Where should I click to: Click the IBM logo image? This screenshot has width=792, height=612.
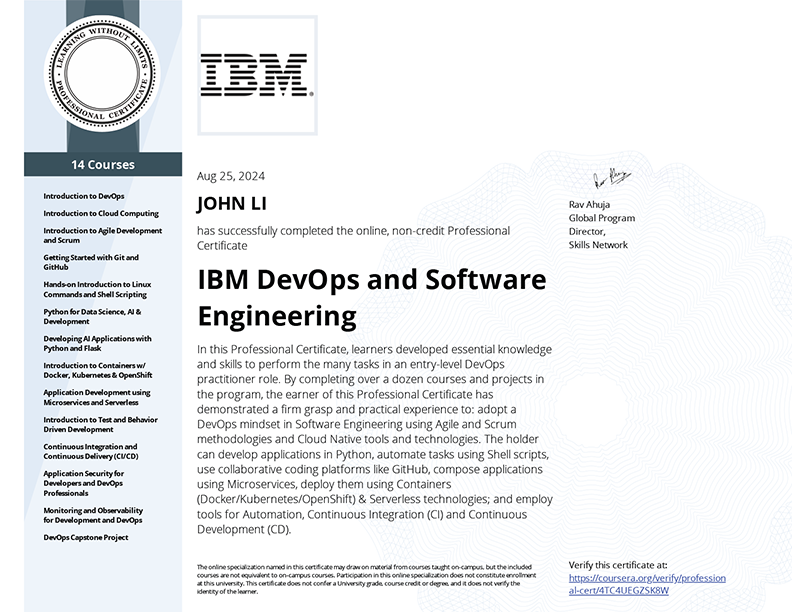point(257,75)
